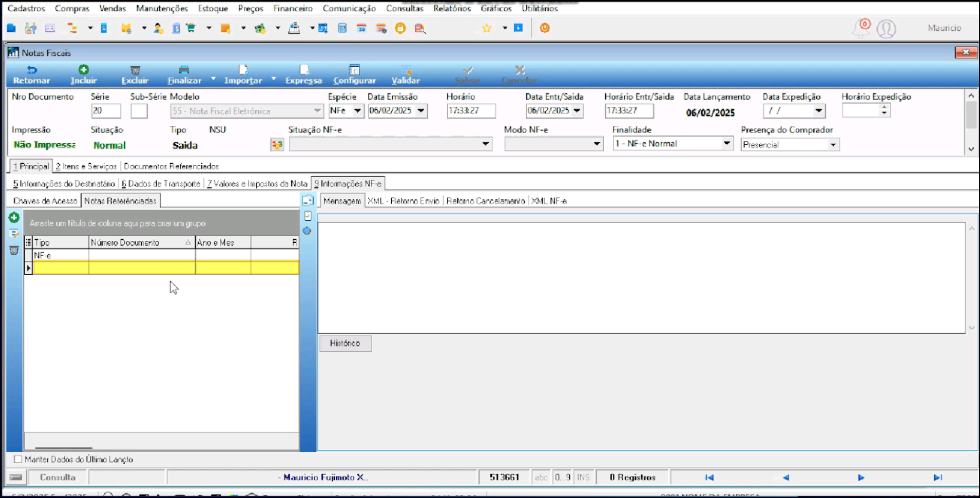Open the XML - Retorno Envio tab
The image size is (980, 498).
point(403,201)
